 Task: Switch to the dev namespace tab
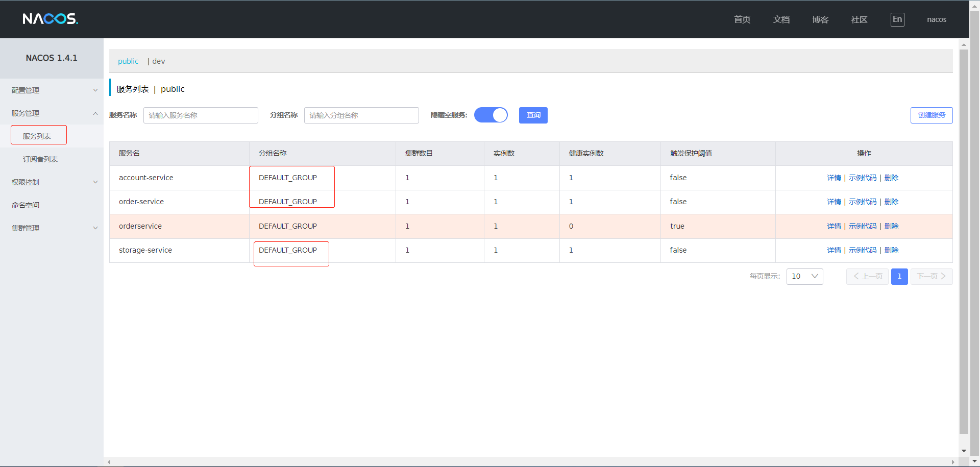point(158,61)
